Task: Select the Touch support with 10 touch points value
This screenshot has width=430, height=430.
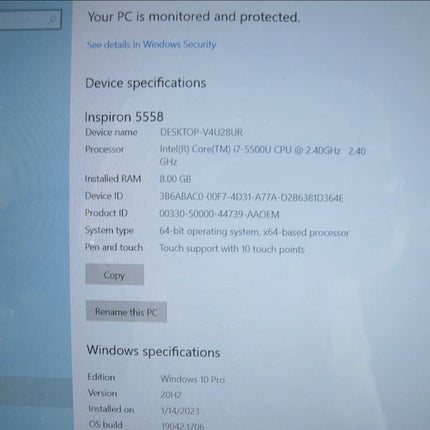Action: pyautogui.click(x=232, y=249)
